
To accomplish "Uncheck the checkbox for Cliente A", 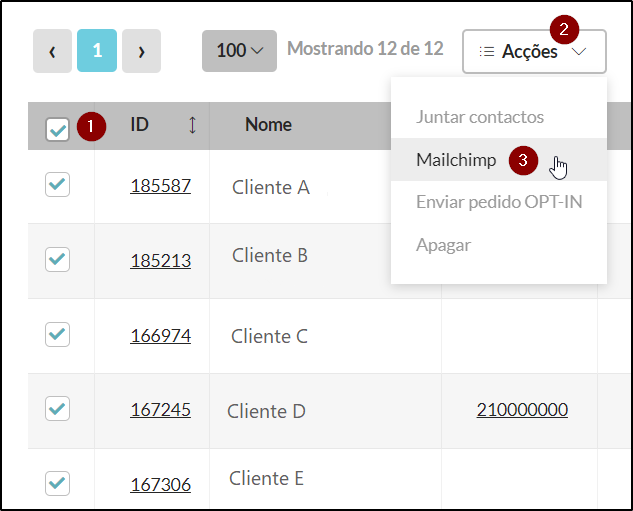I will click(x=57, y=184).
